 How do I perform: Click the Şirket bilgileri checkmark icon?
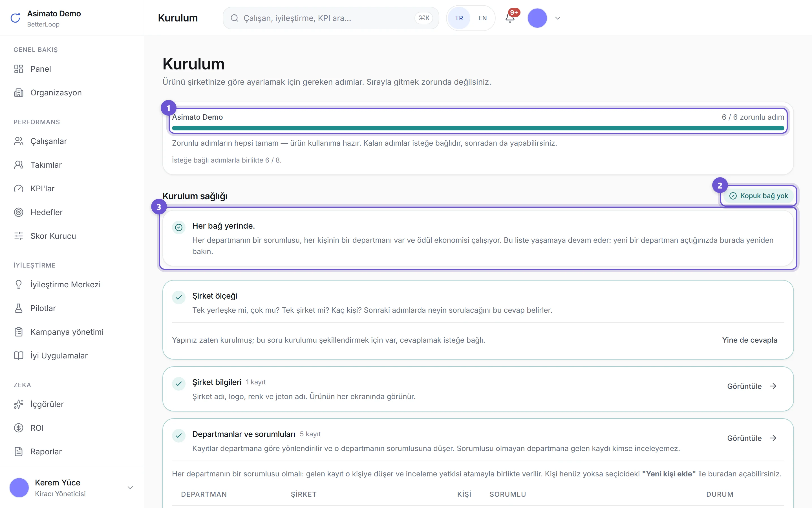pyautogui.click(x=179, y=384)
